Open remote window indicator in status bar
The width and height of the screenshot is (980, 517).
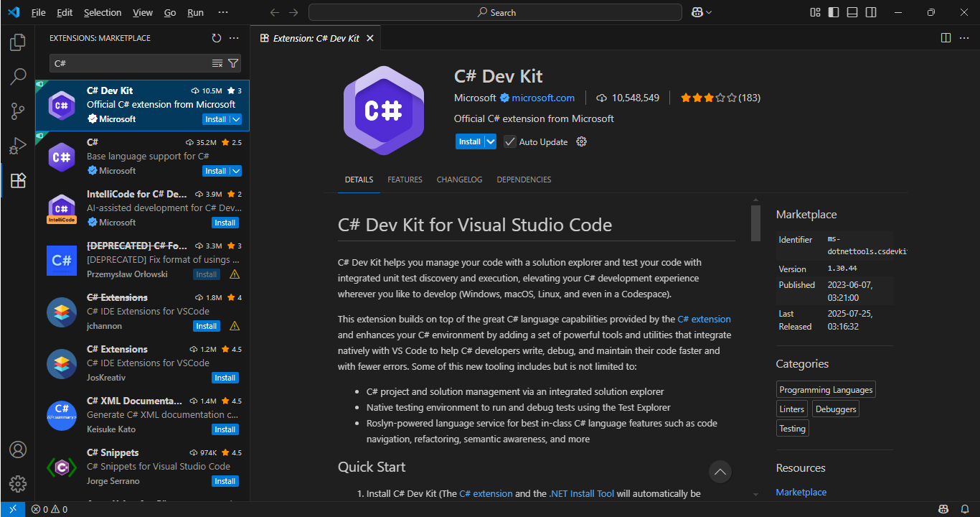[x=12, y=509]
